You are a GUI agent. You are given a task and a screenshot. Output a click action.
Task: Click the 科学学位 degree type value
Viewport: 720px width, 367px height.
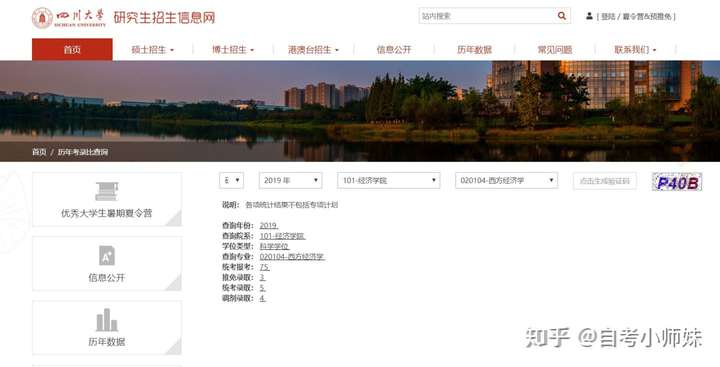pyautogui.click(x=274, y=246)
